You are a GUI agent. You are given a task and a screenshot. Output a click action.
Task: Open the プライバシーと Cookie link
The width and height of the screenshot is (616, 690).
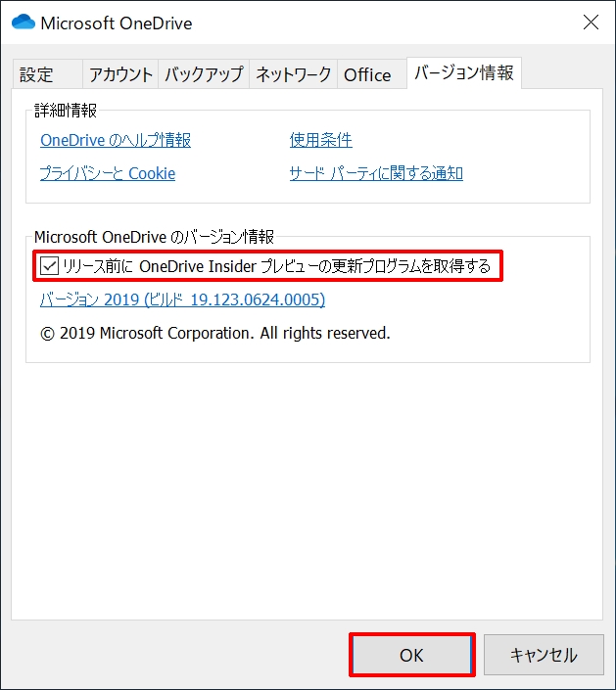[108, 173]
